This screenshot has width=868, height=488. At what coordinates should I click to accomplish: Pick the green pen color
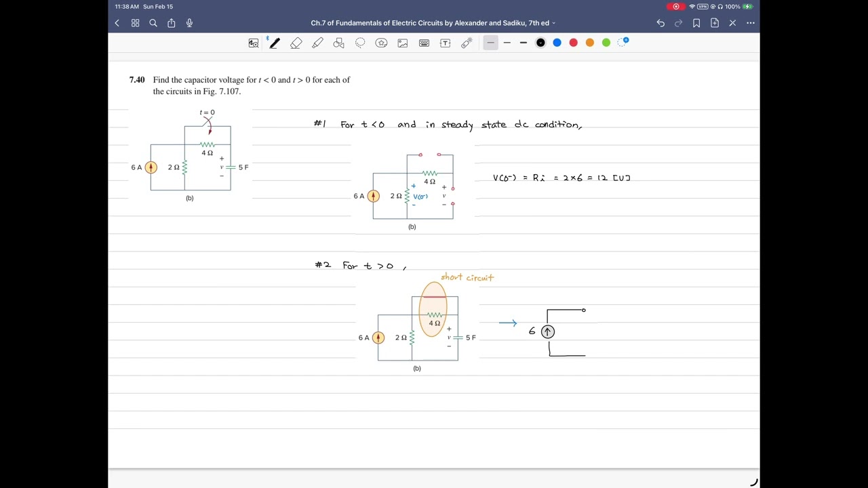(x=606, y=43)
